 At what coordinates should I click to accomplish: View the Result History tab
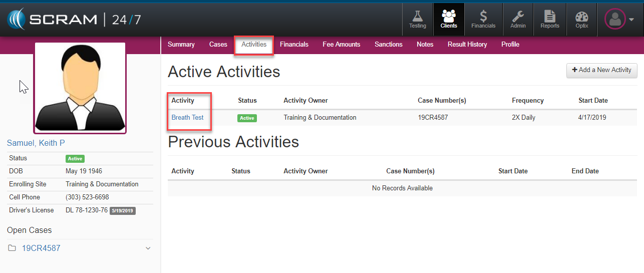(x=467, y=45)
